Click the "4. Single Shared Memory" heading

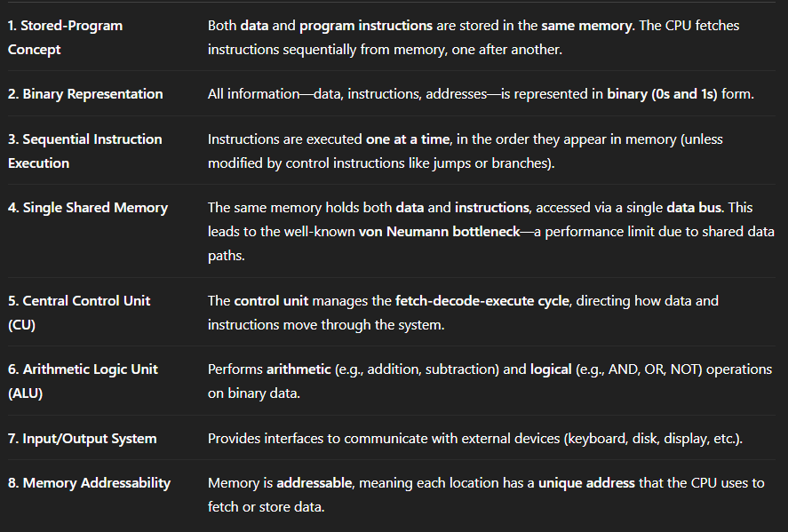pos(88,208)
